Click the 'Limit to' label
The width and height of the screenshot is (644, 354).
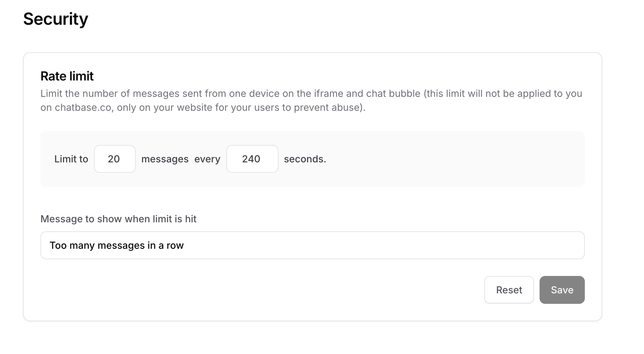pyautogui.click(x=71, y=159)
